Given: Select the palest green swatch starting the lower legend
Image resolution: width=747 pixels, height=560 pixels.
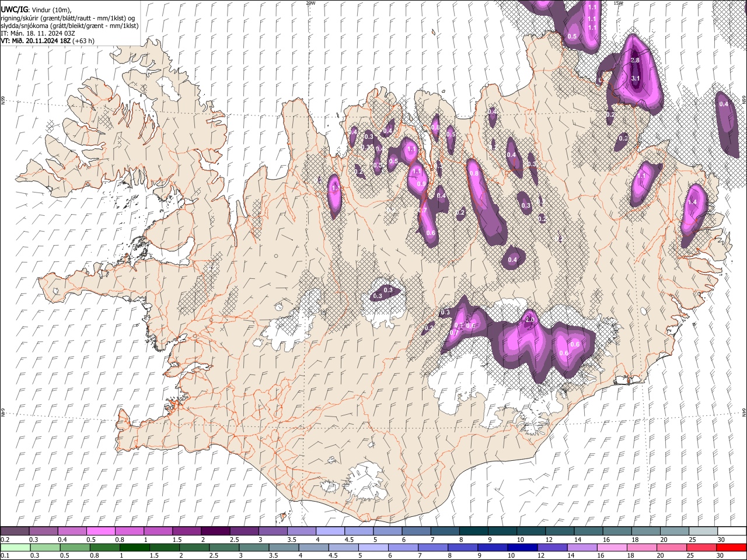Looking at the screenshot, I should tap(15, 547).
